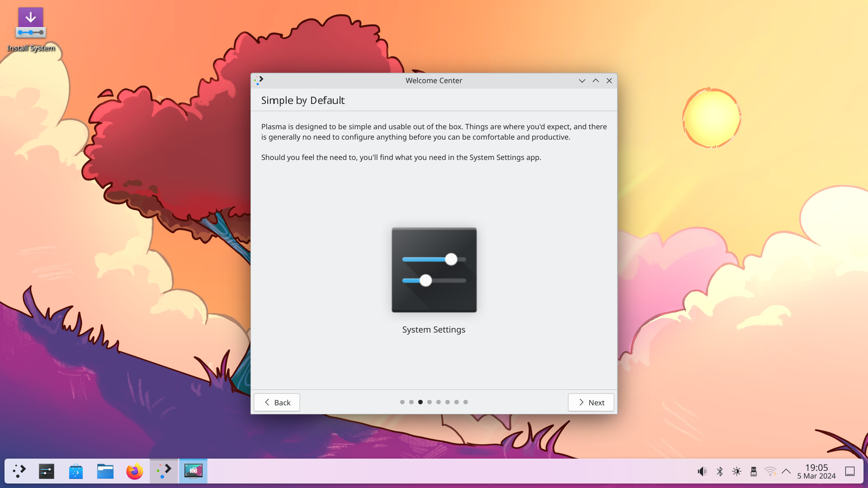
Task: Launch System Settings from the large sliders icon
Action: pos(434,270)
